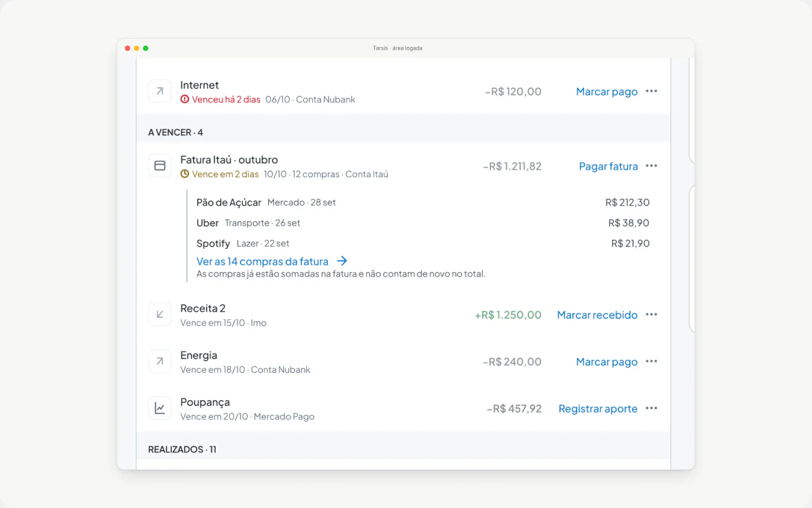Click Marcar recebido for Receita 2
Screen dimensions: 812x508
[x=597, y=315]
